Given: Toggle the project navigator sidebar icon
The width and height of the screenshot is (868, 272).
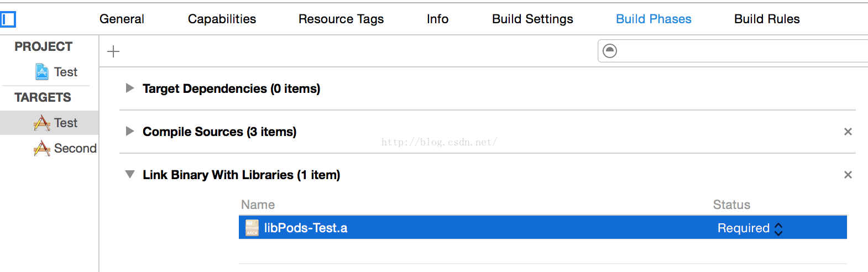Looking at the screenshot, I should click(x=8, y=19).
